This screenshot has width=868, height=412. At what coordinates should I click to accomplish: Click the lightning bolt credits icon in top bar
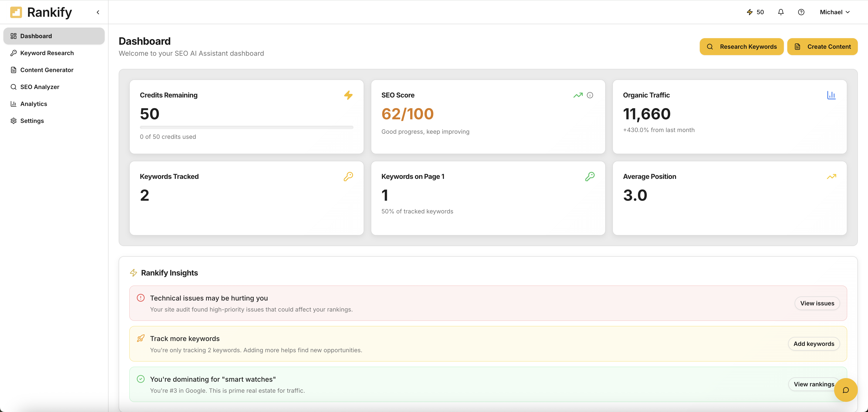pos(749,12)
